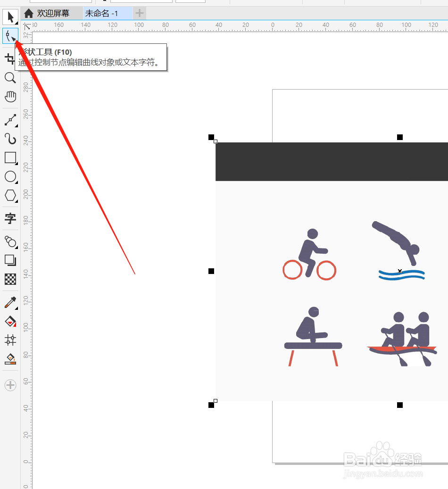The width and height of the screenshot is (448, 489).
Task: Pick the Color Eyedropper tool
Action: coord(10,303)
